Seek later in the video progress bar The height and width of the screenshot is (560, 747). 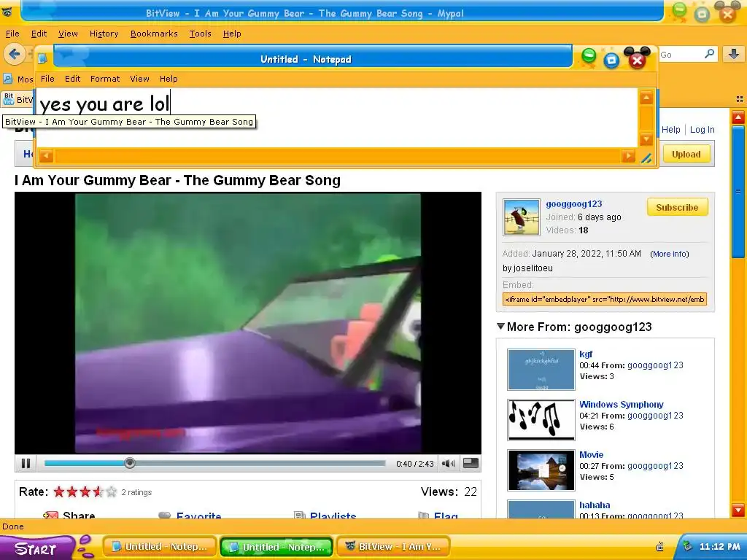tap(260, 463)
